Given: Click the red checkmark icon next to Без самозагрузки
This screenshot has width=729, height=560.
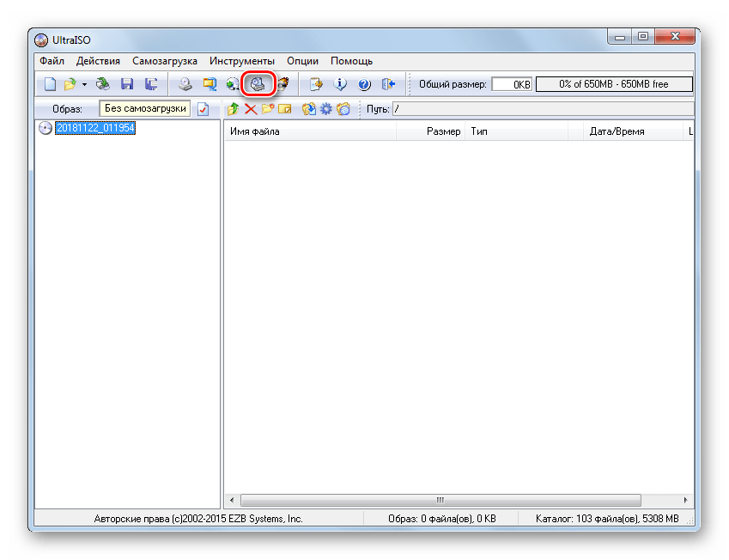Looking at the screenshot, I should pyautogui.click(x=203, y=109).
